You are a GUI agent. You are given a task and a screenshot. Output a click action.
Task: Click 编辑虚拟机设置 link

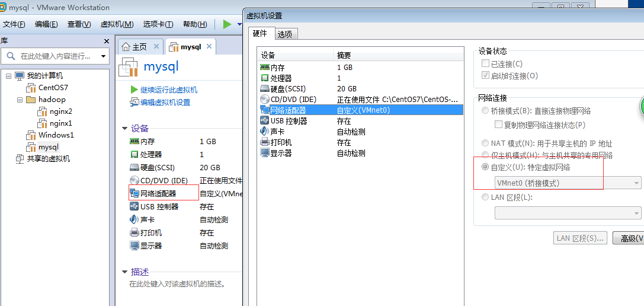pos(165,103)
